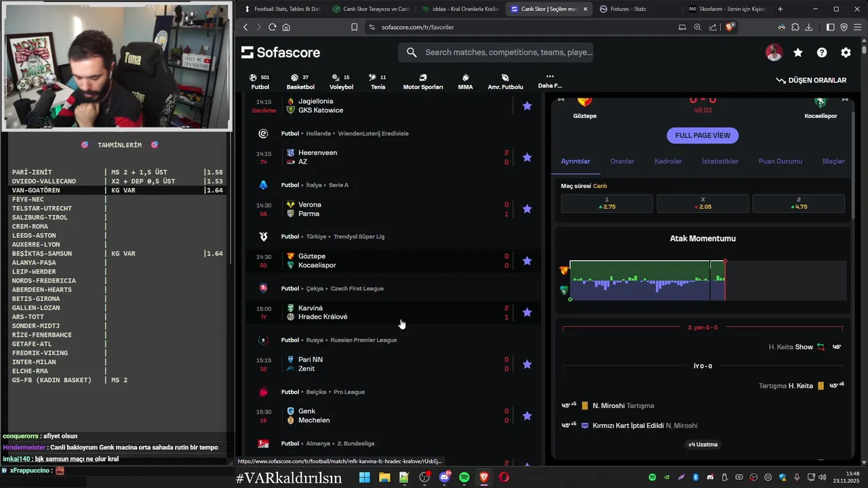Switch to the Oranlar tab
This screenshot has width=868, height=488.
[622, 161]
